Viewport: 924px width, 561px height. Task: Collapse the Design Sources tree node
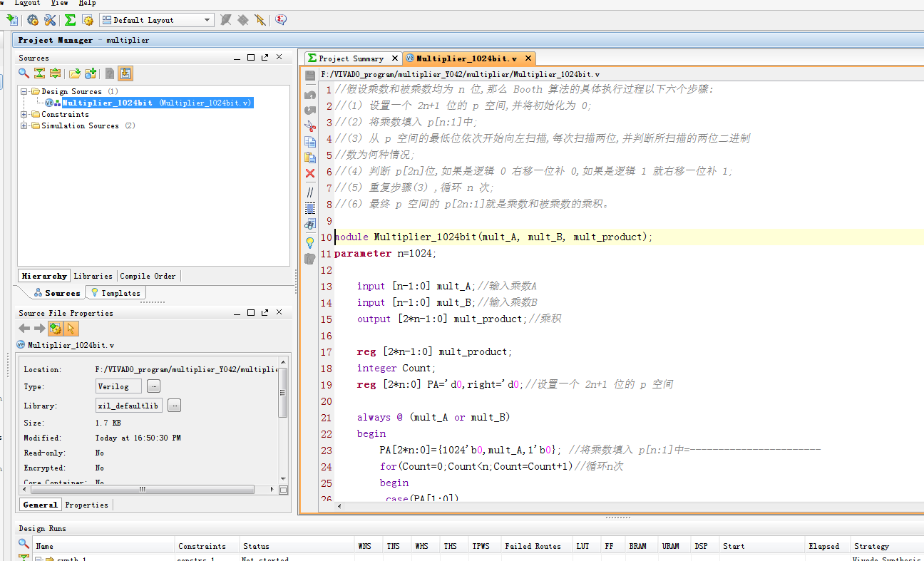tap(24, 91)
